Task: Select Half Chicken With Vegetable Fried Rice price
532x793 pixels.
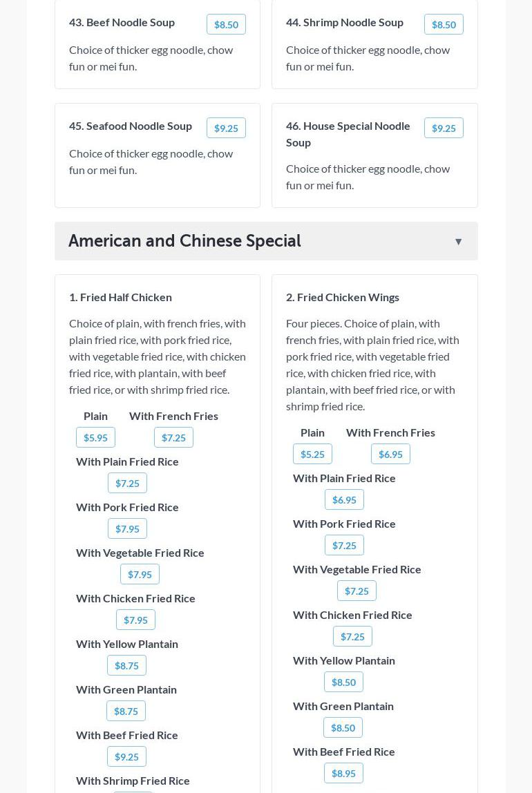Action: [x=140, y=575]
